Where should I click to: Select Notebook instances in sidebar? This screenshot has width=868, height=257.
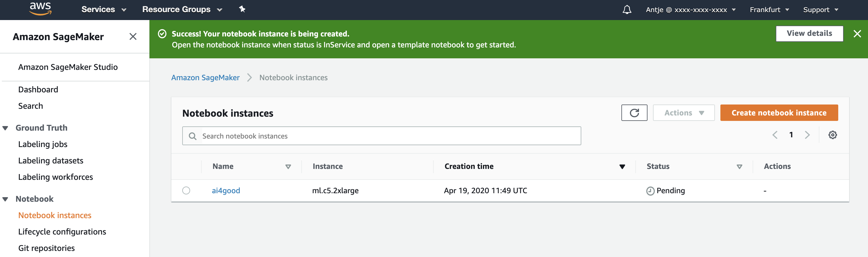pos(55,215)
